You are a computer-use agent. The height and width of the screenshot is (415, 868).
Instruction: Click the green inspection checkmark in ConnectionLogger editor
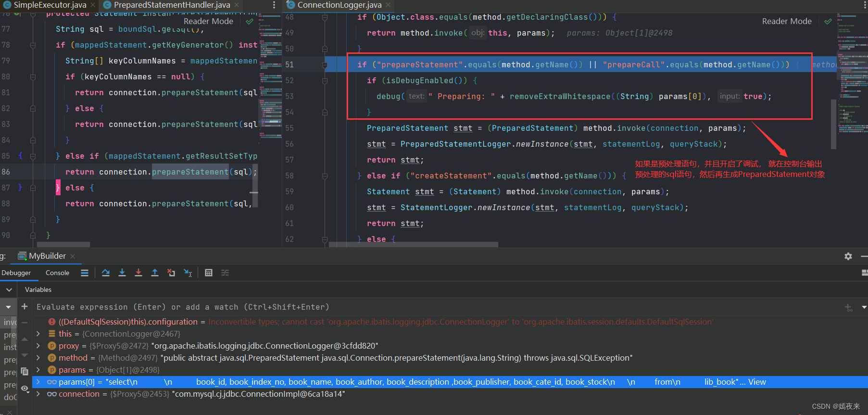[828, 21]
